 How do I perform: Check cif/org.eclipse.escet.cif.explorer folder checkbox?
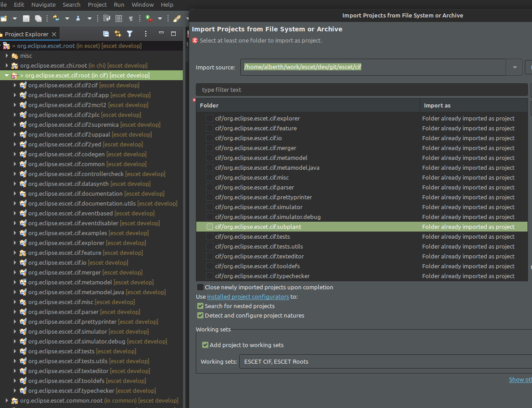click(x=210, y=118)
